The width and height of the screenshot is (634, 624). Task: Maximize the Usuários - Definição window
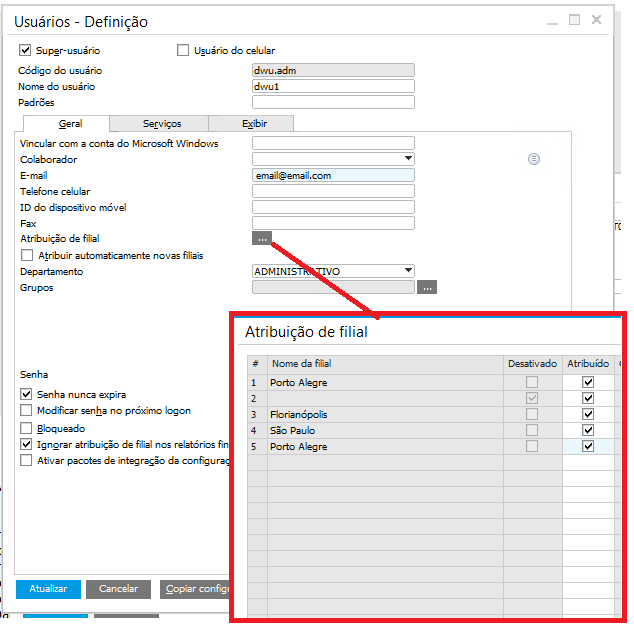point(574,20)
